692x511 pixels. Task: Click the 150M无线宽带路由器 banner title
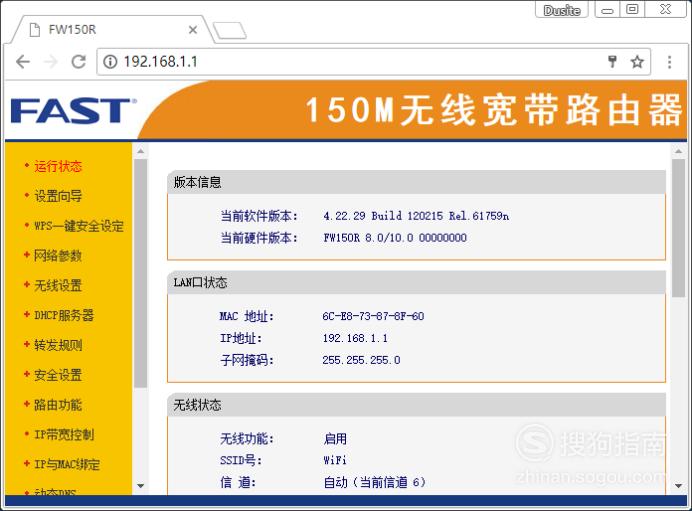[493, 110]
